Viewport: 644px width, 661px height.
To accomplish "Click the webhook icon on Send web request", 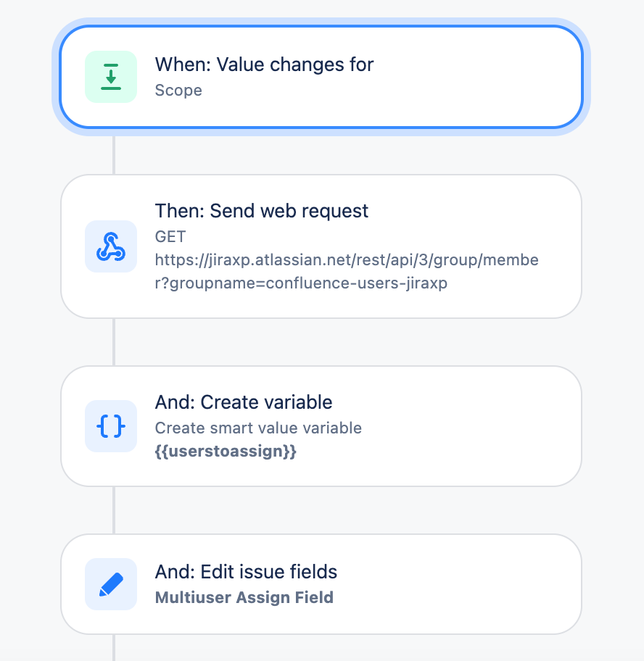I will 111,246.
